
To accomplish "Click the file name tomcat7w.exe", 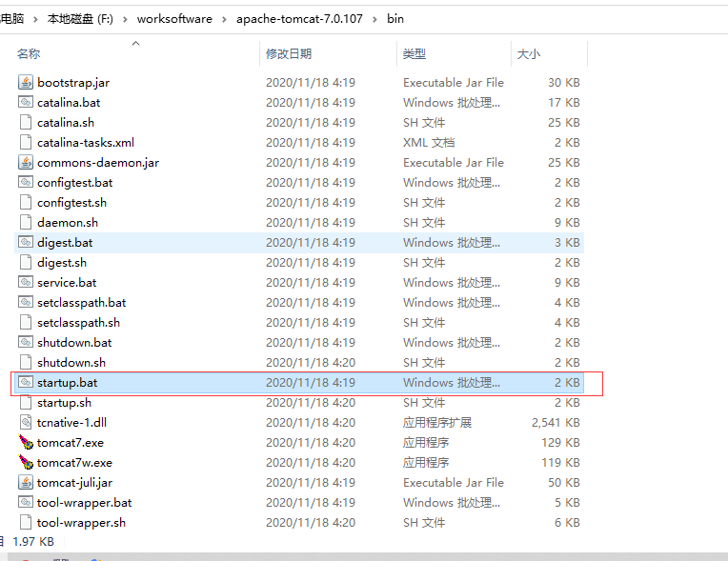I will pos(74,463).
